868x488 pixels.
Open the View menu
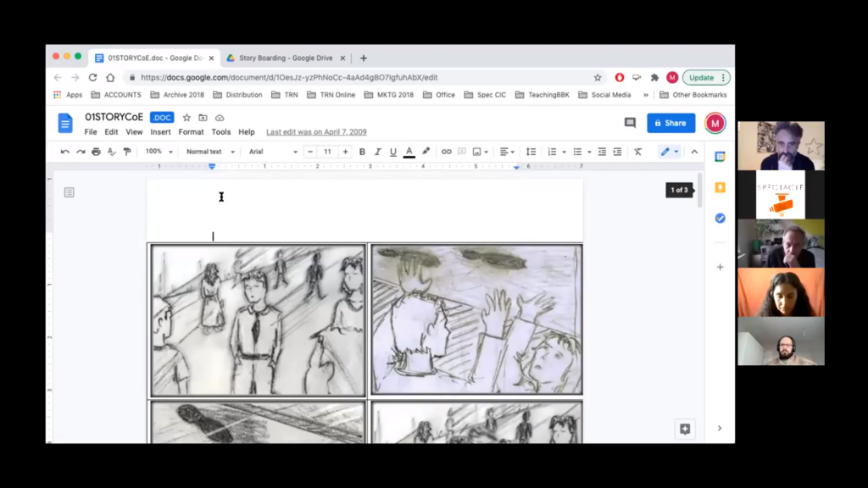[134, 132]
